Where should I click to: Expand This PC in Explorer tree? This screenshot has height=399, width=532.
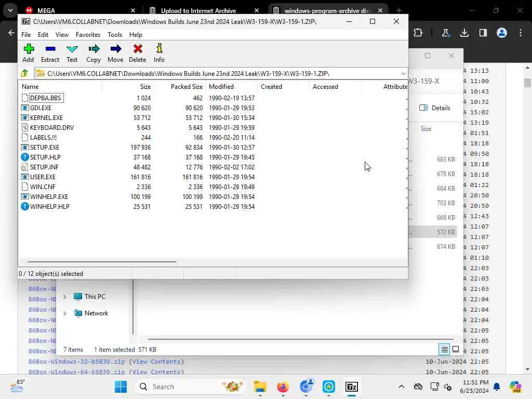pos(64,297)
